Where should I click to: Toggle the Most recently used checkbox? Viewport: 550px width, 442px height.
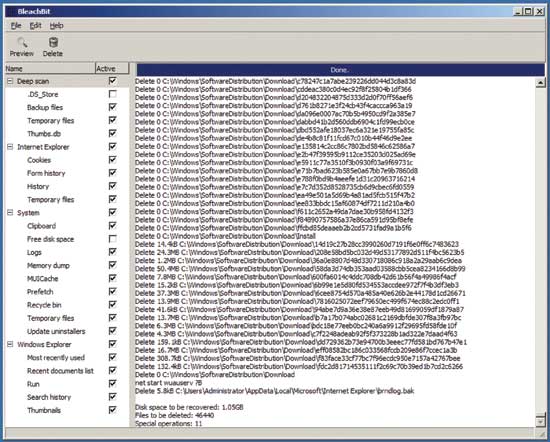click(x=113, y=357)
